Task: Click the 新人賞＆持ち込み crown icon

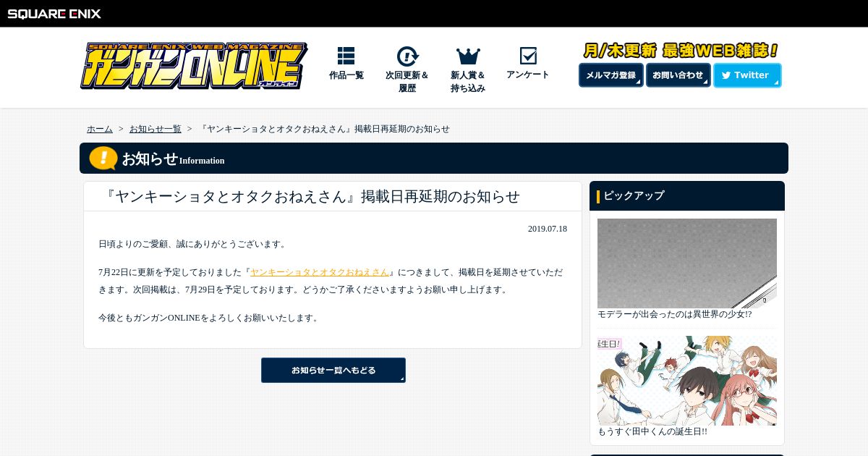Action: pyautogui.click(x=468, y=56)
